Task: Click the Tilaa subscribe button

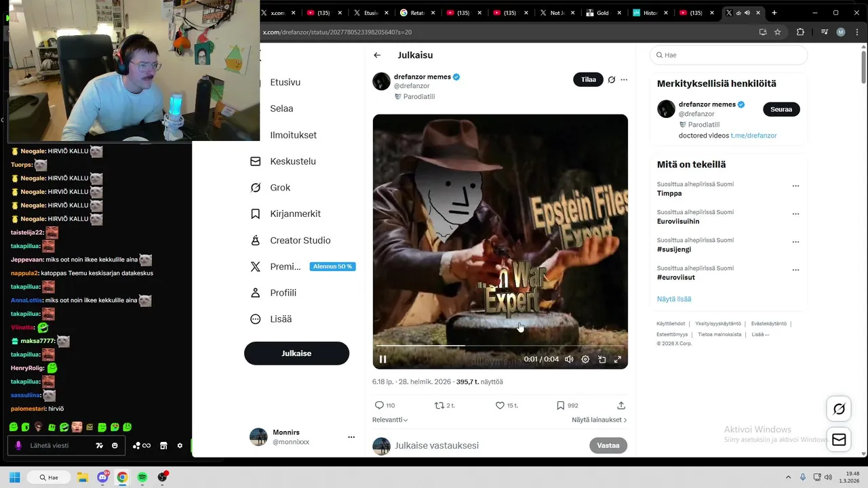Action: pos(588,79)
